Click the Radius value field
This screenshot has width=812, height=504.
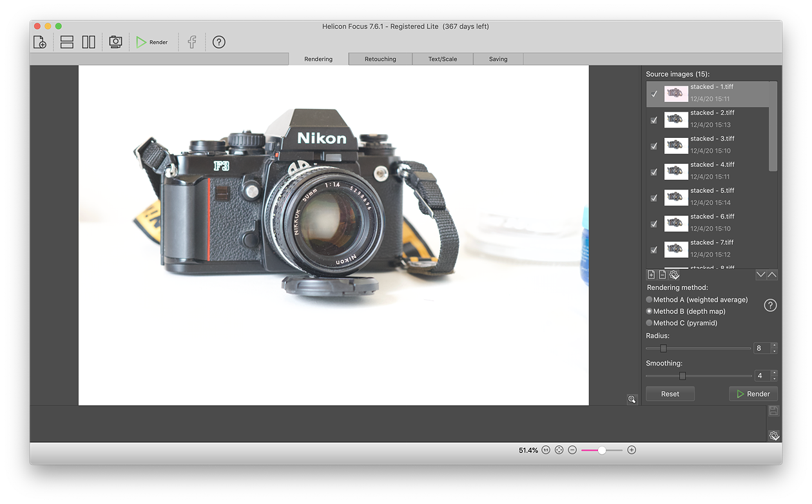[762, 348]
